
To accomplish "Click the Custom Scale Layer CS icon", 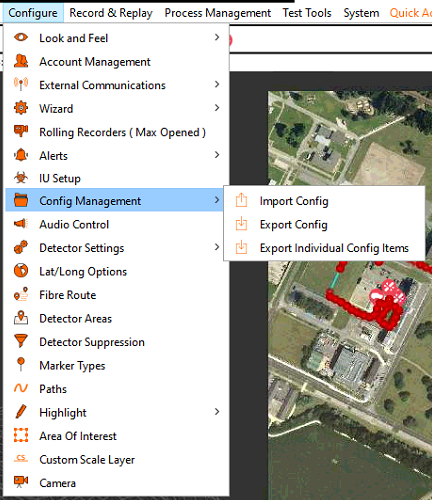I will click(x=21, y=458).
